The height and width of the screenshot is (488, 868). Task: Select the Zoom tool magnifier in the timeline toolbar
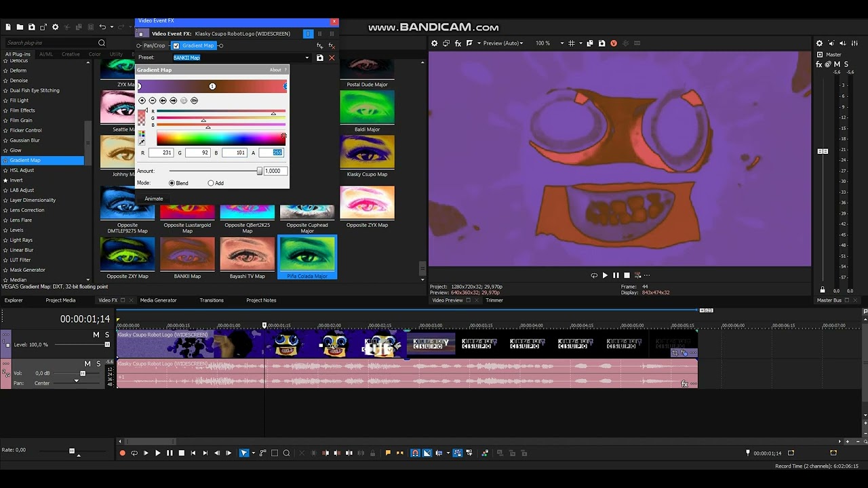pyautogui.click(x=286, y=453)
